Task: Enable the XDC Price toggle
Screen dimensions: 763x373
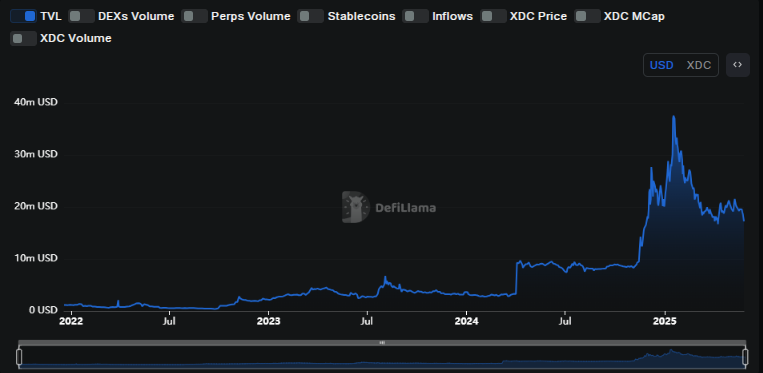Action: pyautogui.click(x=493, y=16)
